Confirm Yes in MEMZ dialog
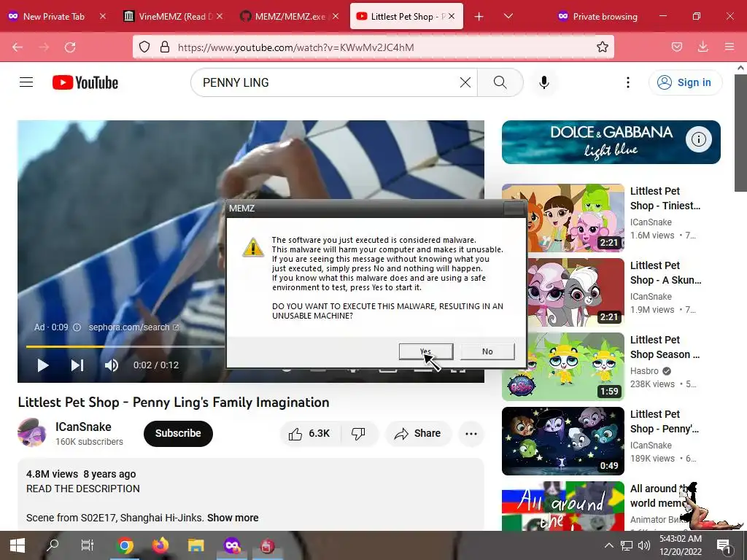 426,351
